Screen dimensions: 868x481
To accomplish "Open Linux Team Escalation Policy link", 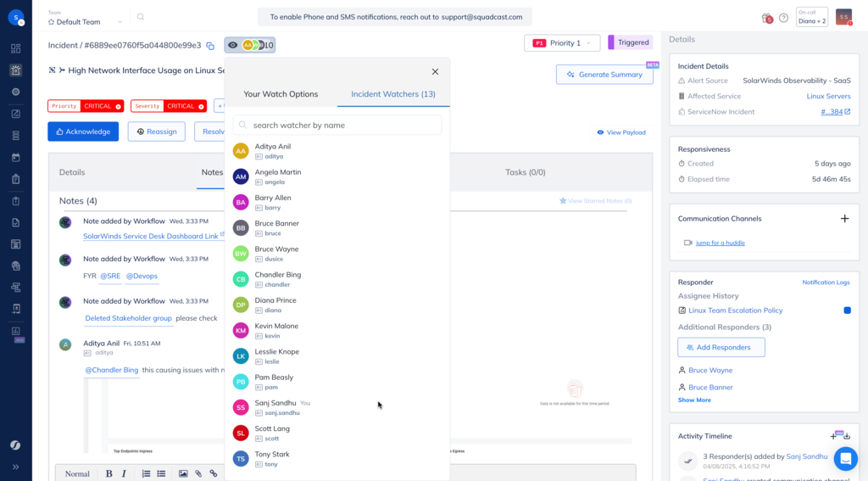I will (x=735, y=310).
